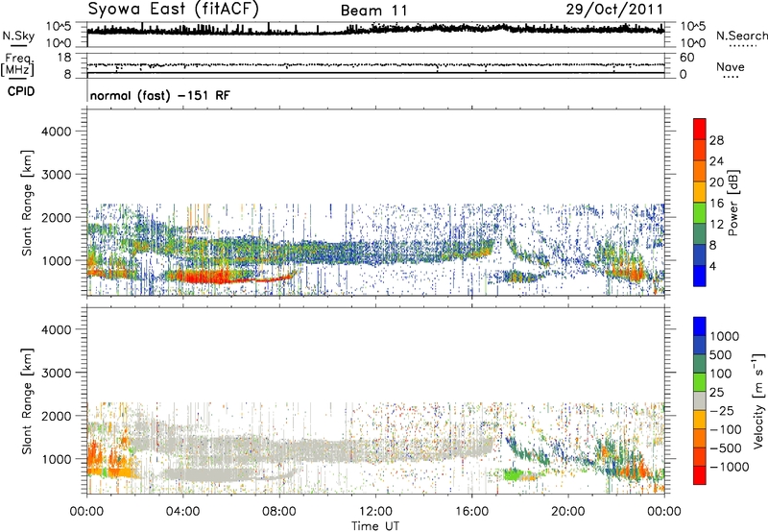Viewport: 768px width, 532px height.
Task: Click the "CPID" row label
Action: [x=21, y=91]
